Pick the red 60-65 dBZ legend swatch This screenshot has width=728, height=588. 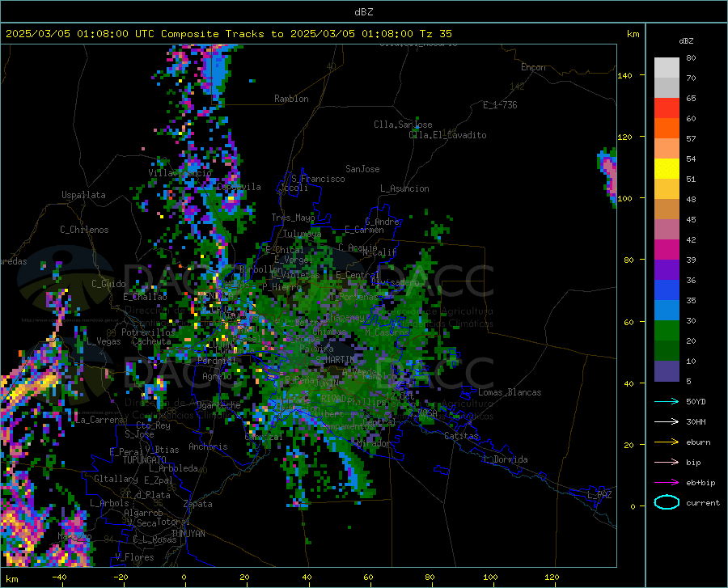coord(667,108)
